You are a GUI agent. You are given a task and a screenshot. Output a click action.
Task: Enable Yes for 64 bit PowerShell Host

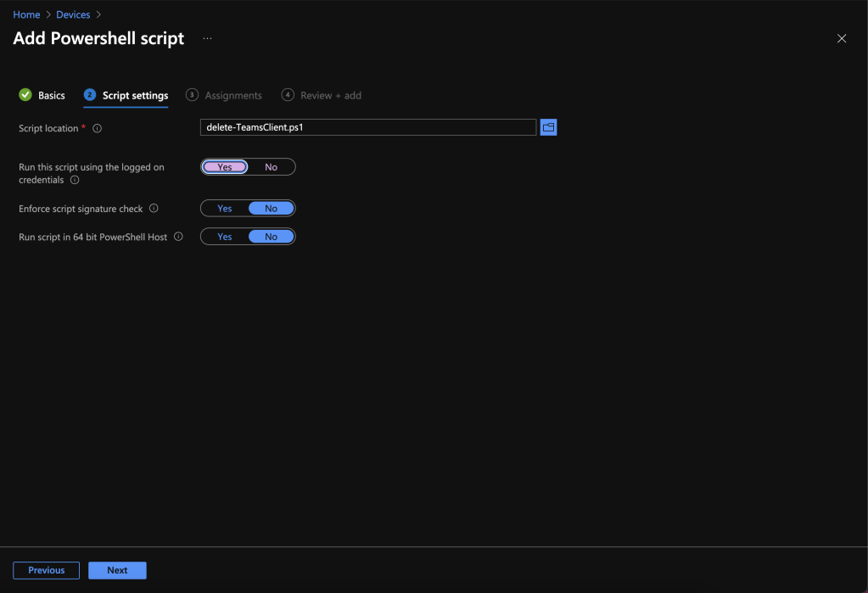click(225, 238)
